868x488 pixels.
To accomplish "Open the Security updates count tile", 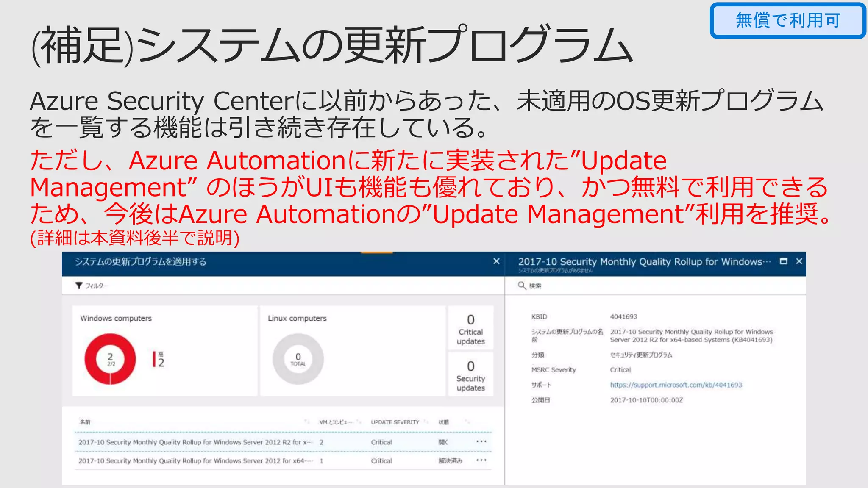I will pos(470,374).
